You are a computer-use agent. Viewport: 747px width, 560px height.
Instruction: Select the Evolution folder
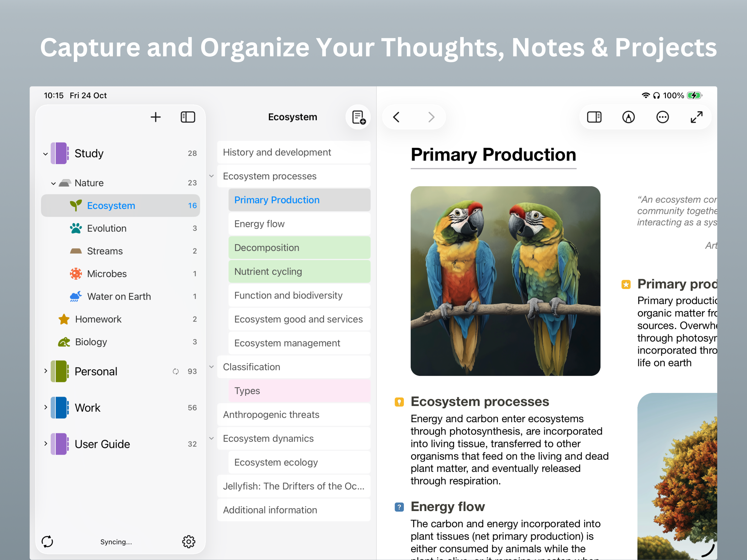(x=107, y=228)
